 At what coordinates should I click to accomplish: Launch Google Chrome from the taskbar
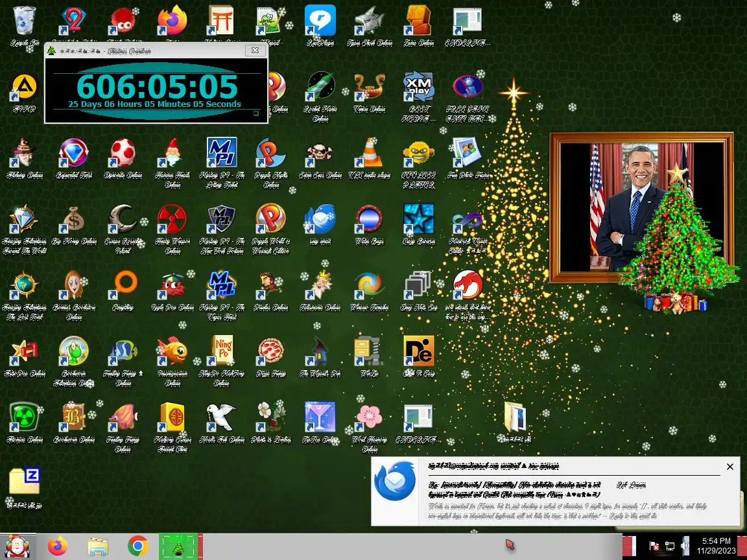[x=137, y=546]
